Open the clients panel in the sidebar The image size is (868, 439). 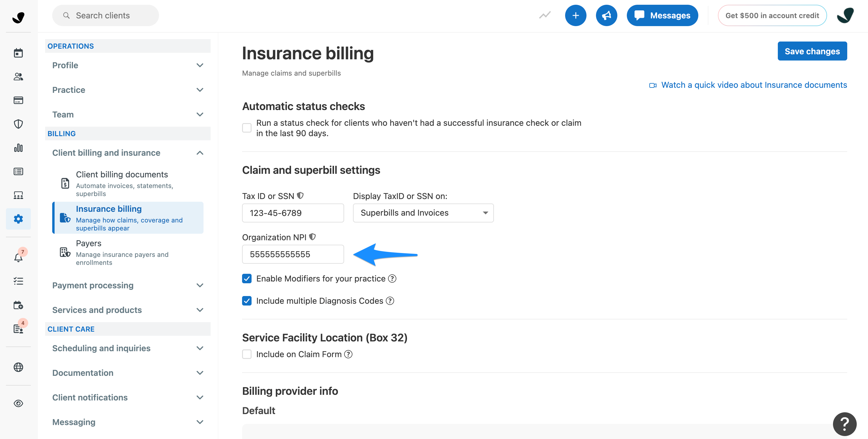(18, 77)
